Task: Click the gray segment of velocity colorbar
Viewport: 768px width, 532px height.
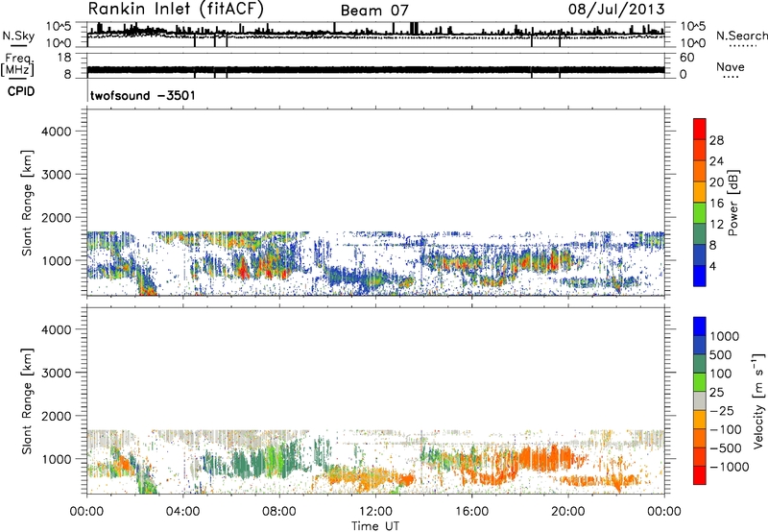Action: pyautogui.click(x=700, y=401)
